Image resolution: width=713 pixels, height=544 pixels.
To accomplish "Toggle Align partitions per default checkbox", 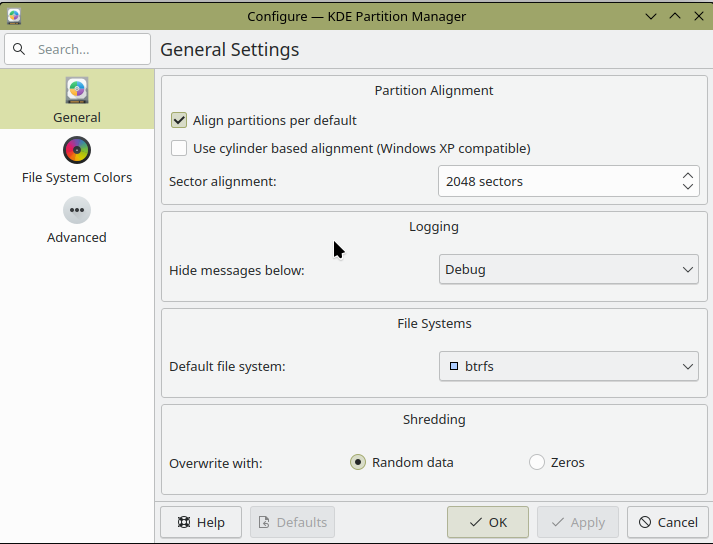I will tap(179, 120).
